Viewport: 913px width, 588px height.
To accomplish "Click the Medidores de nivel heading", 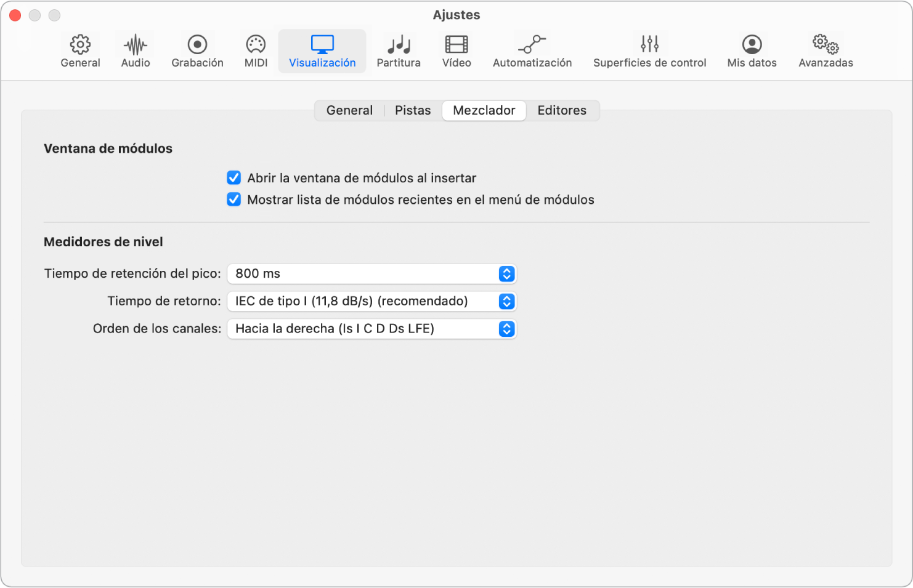I will (x=103, y=242).
